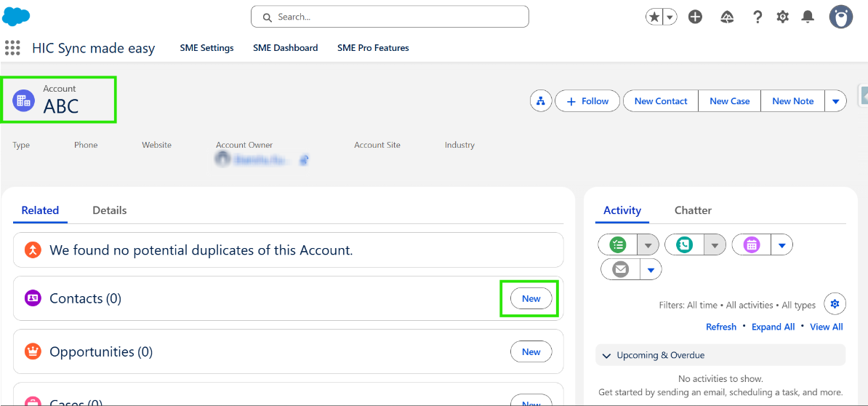This screenshot has height=406, width=868.
Task: Open the Global Actions plus icon
Action: (x=695, y=17)
